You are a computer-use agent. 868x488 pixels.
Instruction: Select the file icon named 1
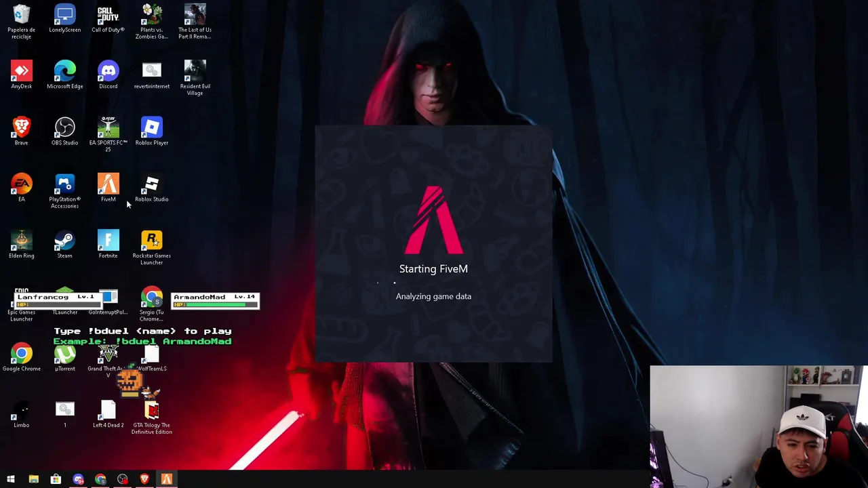64,413
